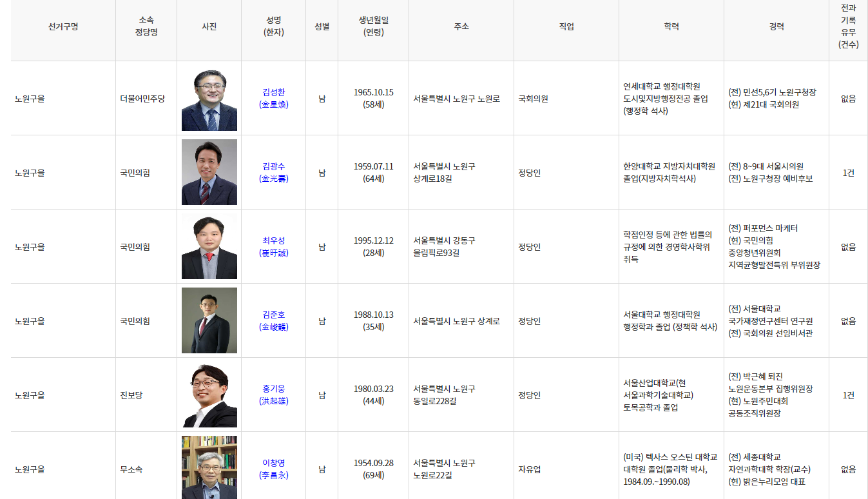This screenshot has width=868, height=499.
Task: Click the 전과기록유무(건수) column header
Action: click(x=849, y=26)
